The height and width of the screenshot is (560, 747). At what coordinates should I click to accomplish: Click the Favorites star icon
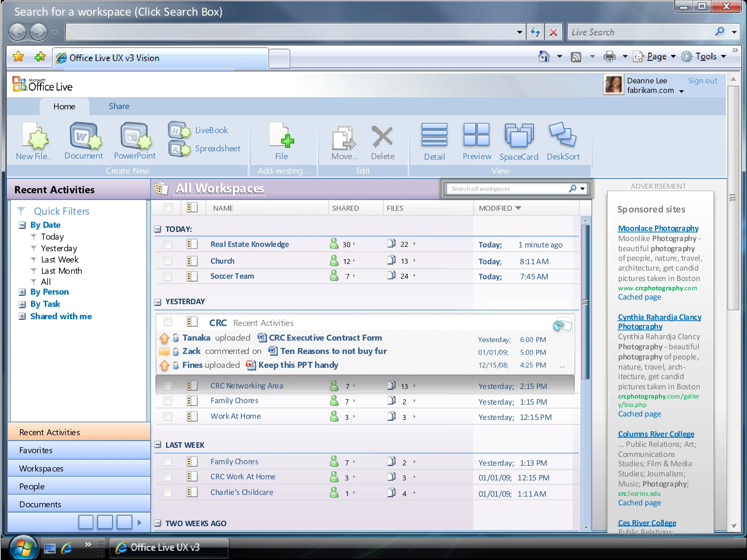pos(18,57)
